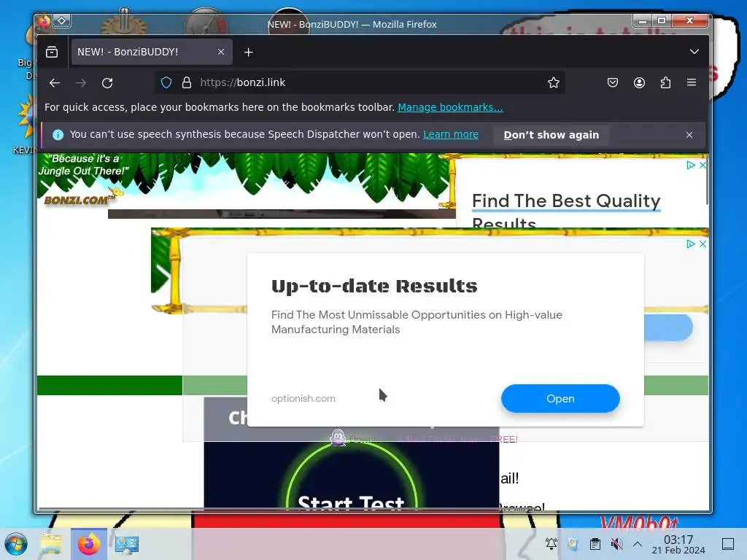Close the Up-to-date Results ad with X

[703, 244]
